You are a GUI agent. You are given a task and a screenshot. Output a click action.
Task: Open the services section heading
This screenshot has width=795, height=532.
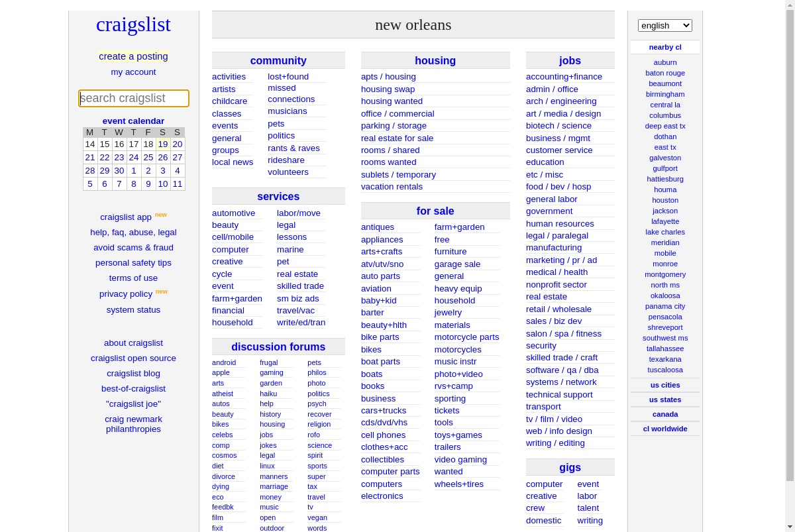point(278,196)
